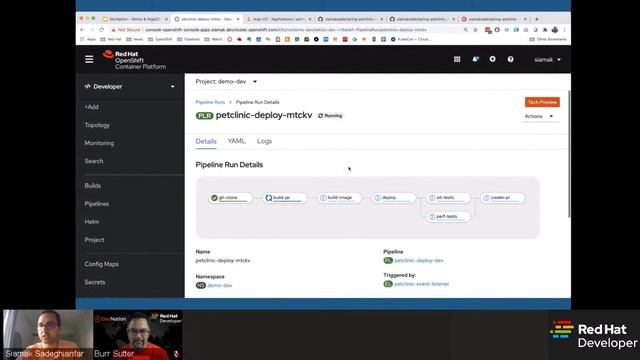Click the browser reload button
This screenshot has height=360, width=640.
pos(102,30)
